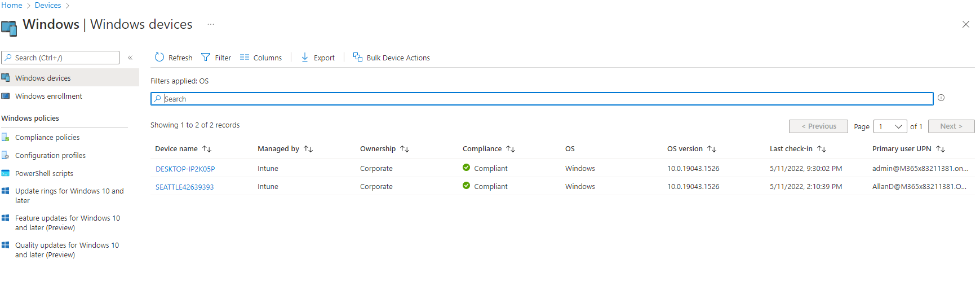Click Intune in the SEATTLE42639393 row
The height and width of the screenshot is (281, 980).
click(x=268, y=187)
